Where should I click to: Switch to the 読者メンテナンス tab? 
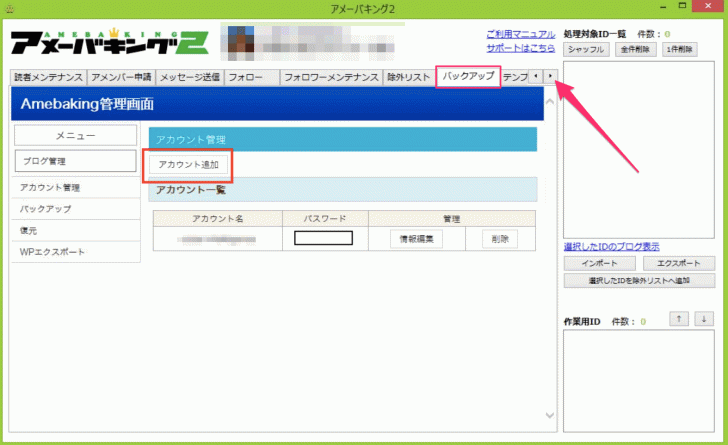click(x=47, y=77)
